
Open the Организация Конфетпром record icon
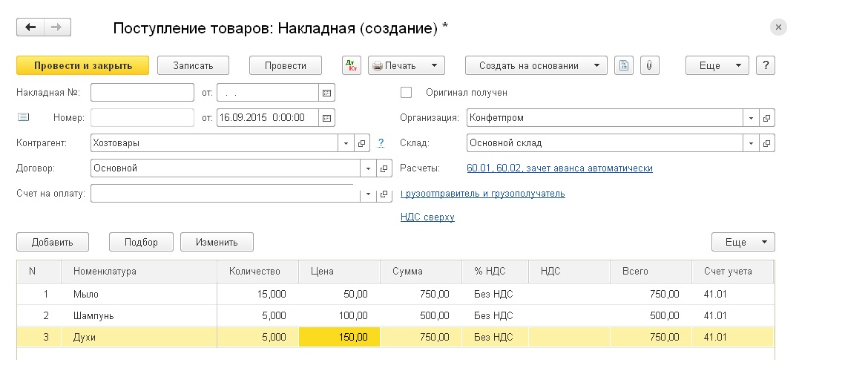tap(766, 118)
